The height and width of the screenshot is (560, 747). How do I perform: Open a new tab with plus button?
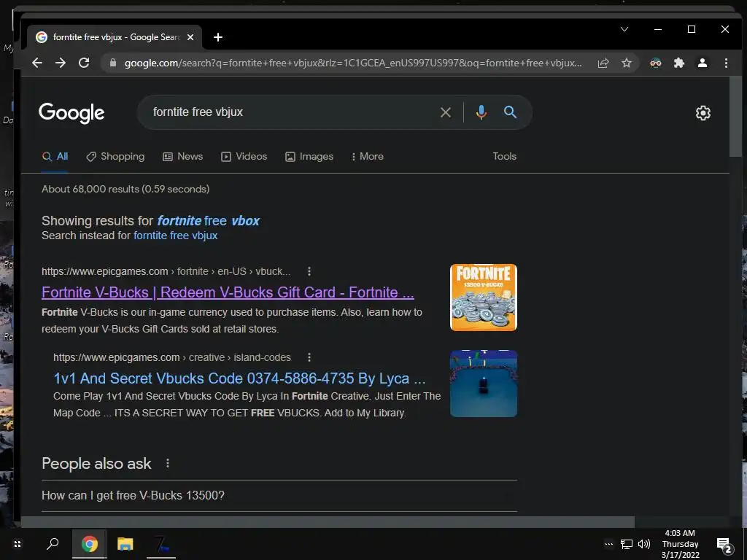tap(217, 37)
